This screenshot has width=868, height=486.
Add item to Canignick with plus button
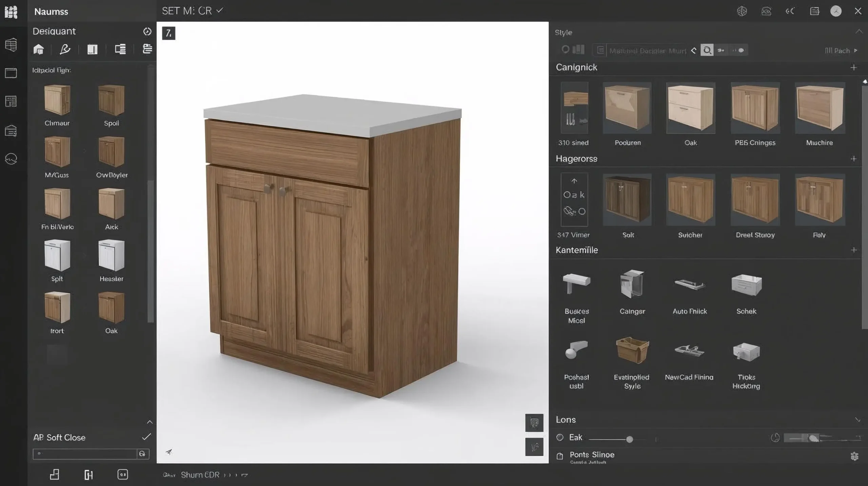pyautogui.click(x=853, y=67)
